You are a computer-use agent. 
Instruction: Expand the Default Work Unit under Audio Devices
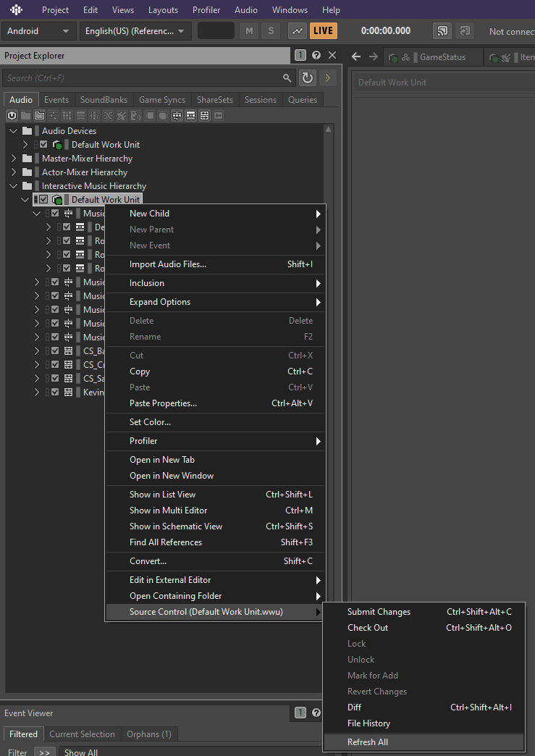tap(25, 144)
